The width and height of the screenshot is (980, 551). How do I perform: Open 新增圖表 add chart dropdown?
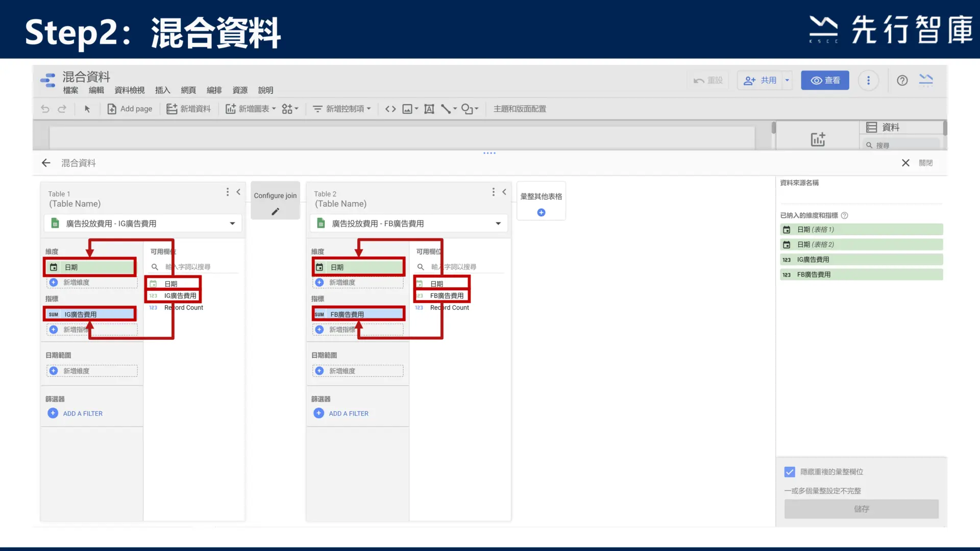tap(251, 109)
